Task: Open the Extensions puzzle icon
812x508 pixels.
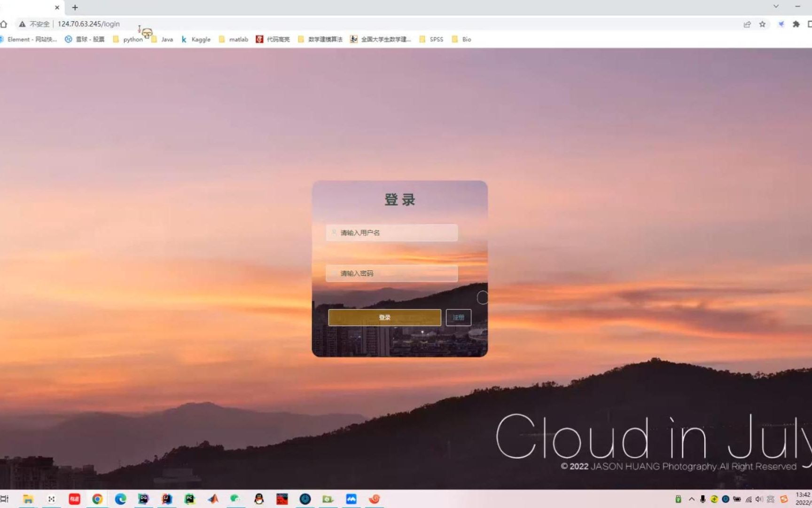Action: tap(796, 24)
